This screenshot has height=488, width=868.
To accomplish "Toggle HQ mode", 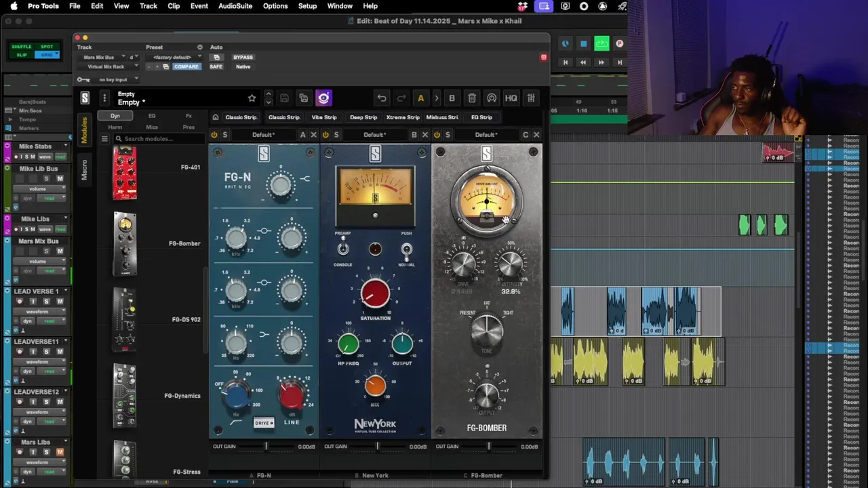I will (511, 98).
